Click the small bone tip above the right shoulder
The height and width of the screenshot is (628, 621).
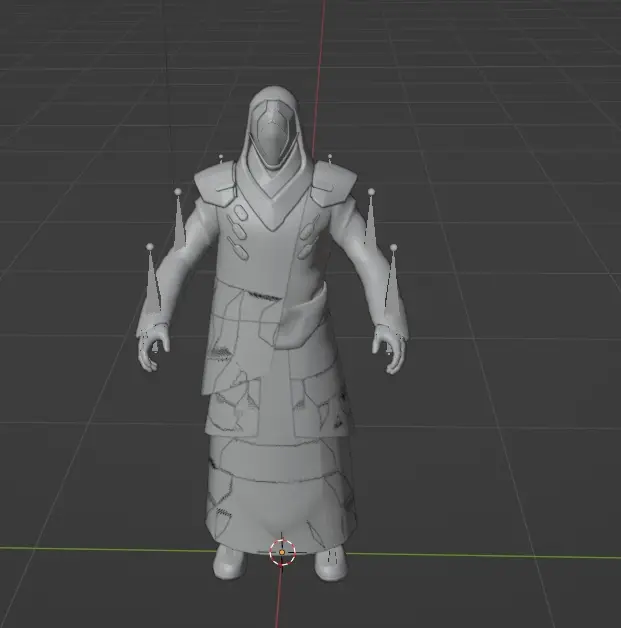tap(329, 157)
